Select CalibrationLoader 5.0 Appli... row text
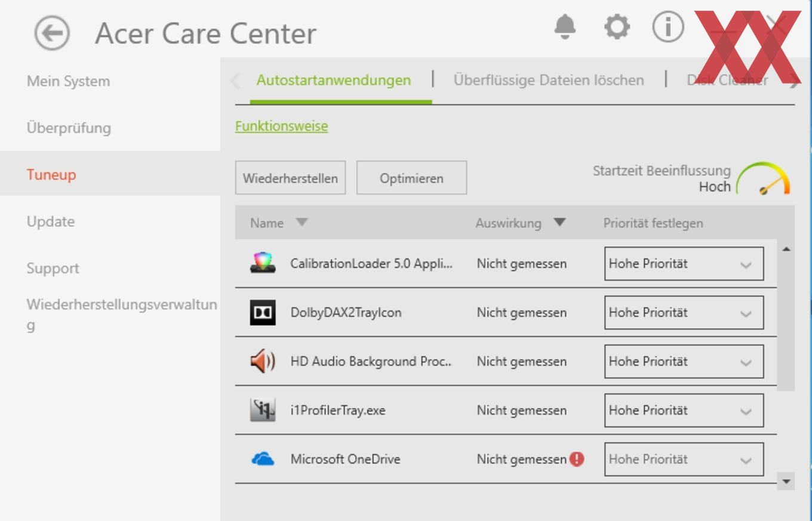This screenshot has height=521, width=812. pos(371,263)
